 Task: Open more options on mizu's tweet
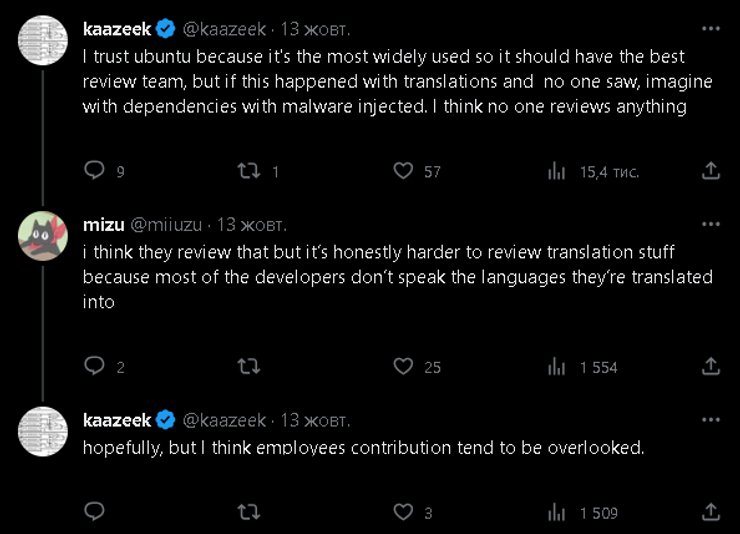(711, 223)
